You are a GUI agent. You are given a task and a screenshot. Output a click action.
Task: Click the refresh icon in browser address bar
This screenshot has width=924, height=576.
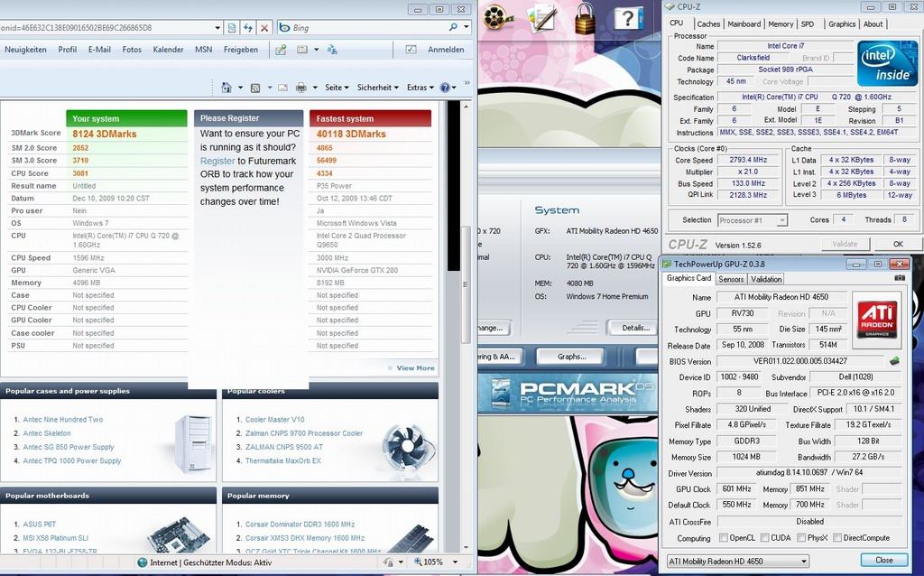pos(248,28)
